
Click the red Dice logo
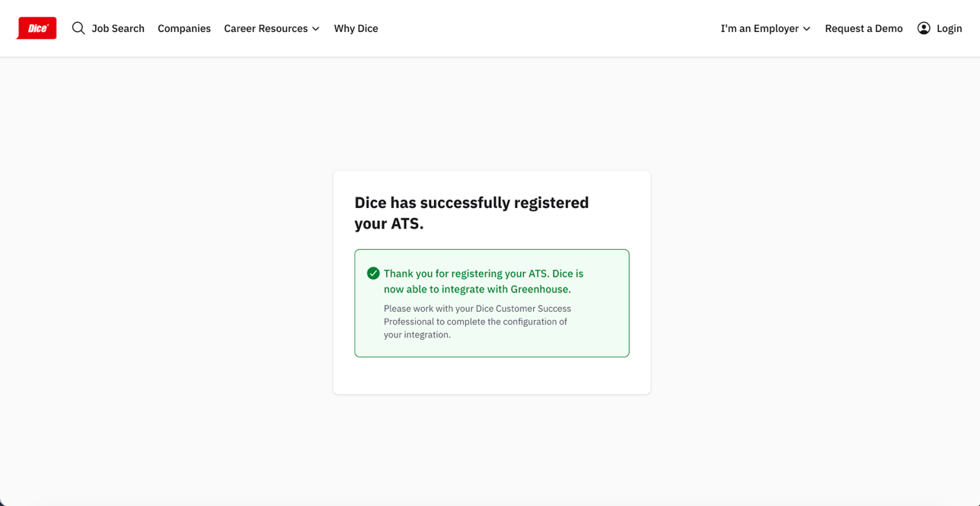37,28
